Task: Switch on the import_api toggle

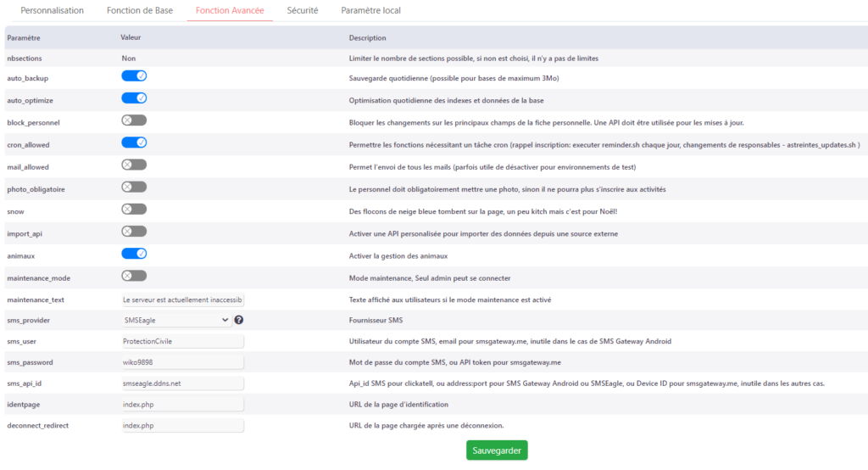Action: 134,231
